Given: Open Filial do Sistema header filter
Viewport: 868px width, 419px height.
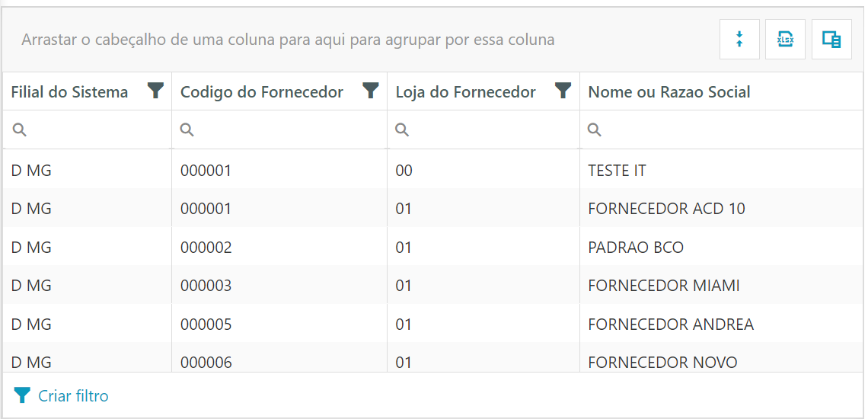Looking at the screenshot, I should click(x=155, y=91).
